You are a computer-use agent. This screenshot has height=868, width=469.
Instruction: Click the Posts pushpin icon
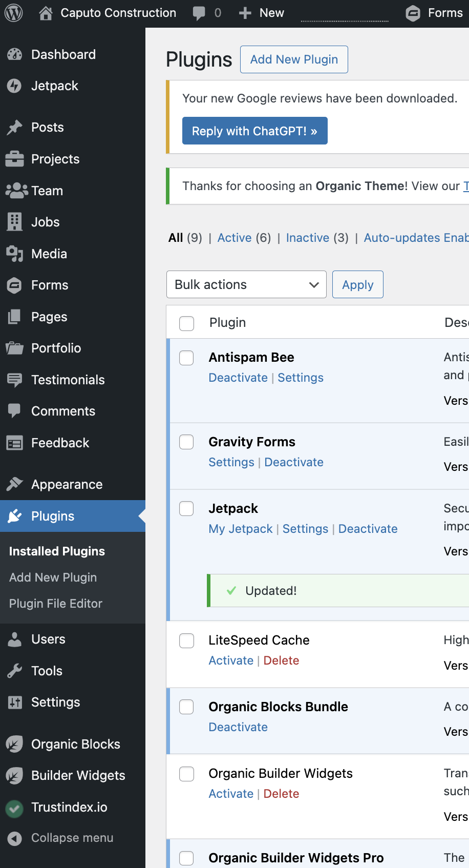point(15,127)
